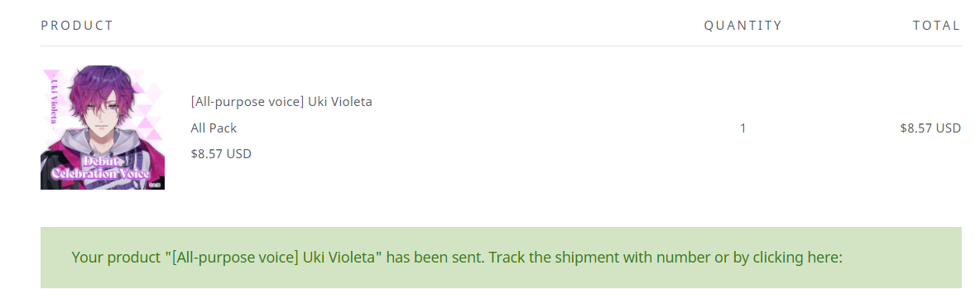Click "Debut Celebration Voice" caption on thumbnail
Image resolution: width=980 pixels, height=299 pixels.
click(x=101, y=167)
